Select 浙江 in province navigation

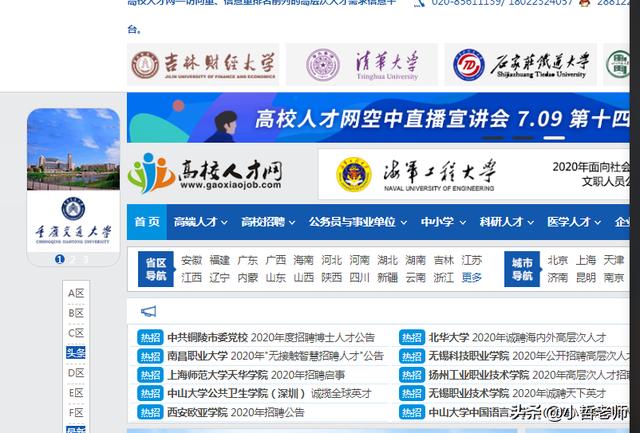(444, 278)
